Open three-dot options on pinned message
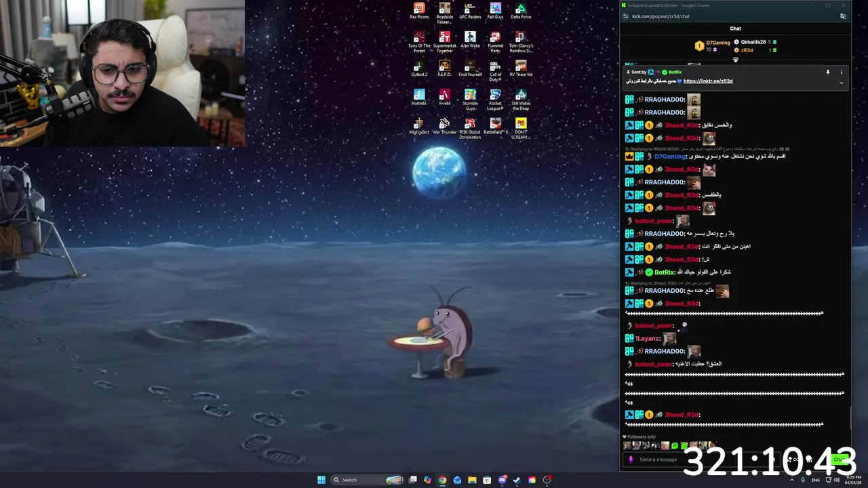This screenshot has width=868, height=488. pyautogui.click(x=842, y=72)
